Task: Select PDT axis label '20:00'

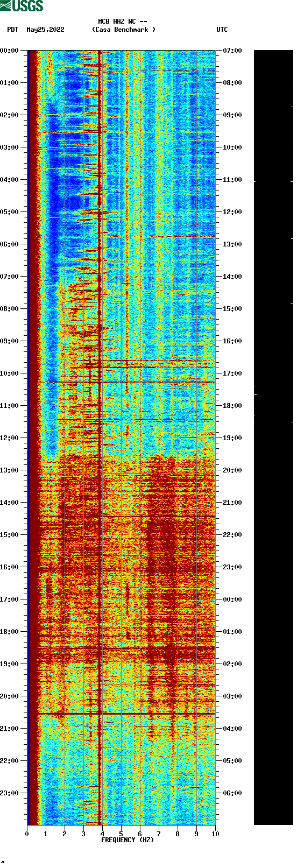Action: [10, 696]
